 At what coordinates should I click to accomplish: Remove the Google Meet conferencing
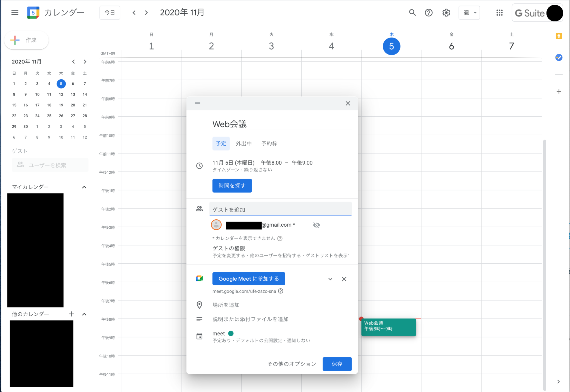(x=344, y=279)
